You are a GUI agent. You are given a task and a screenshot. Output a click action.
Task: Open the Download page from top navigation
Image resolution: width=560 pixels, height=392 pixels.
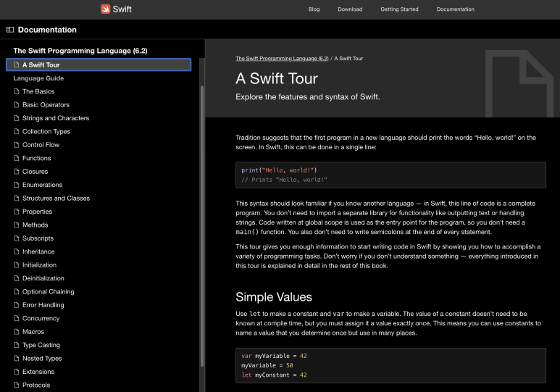pyautogui.click(x=350, y=9)
